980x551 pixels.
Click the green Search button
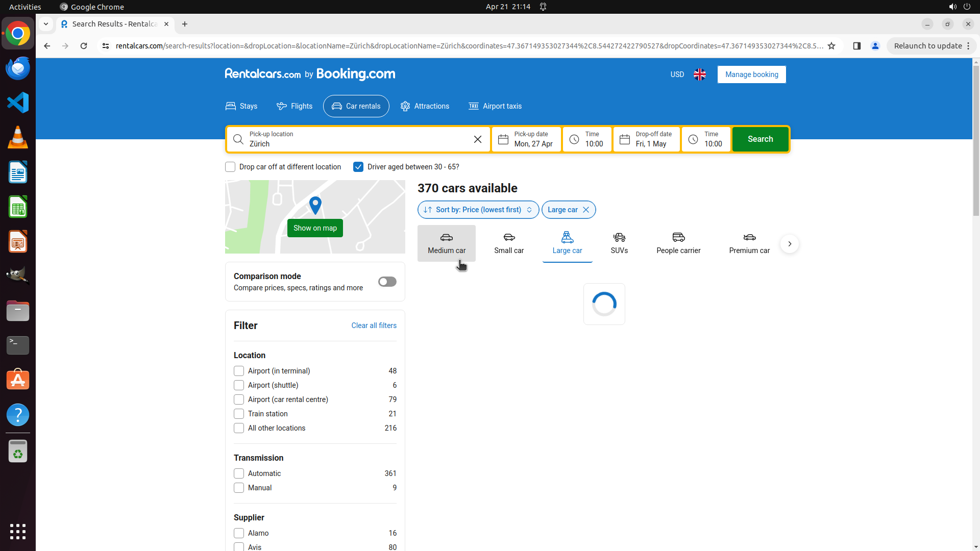pos(759,139)
